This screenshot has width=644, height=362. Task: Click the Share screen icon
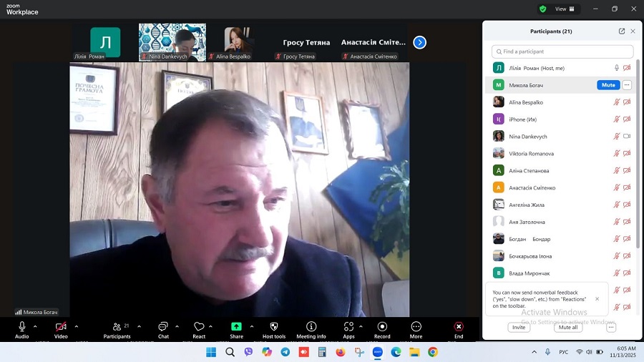tap(236, 327)
